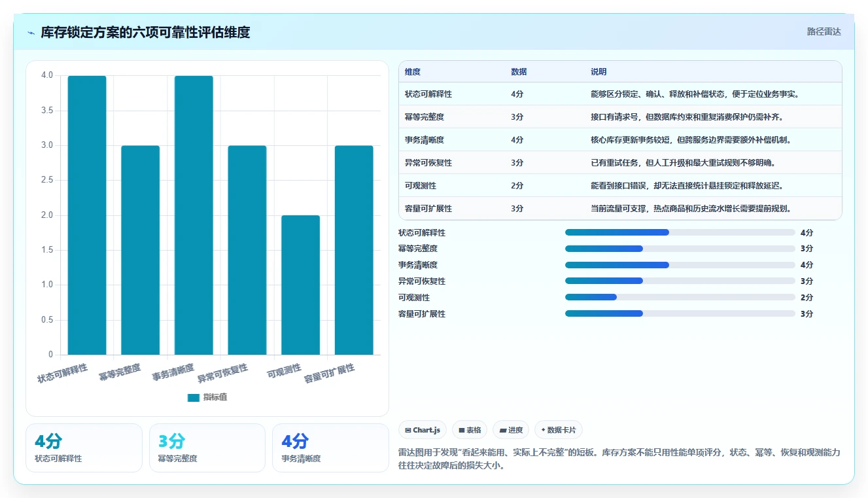Click the y-axis tick label 2.5

pyautogui.click(x=47, y=180)
